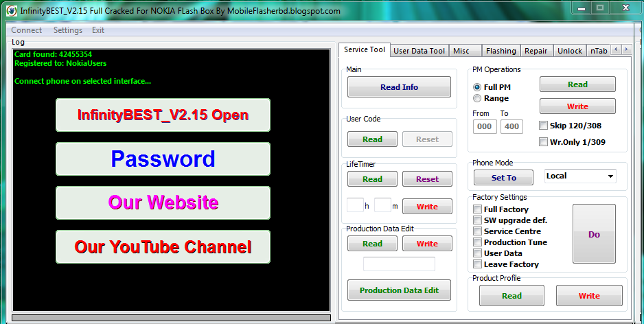
Task: Click the 'Card found: 42455354' log line
Action: tap(54, 54)
